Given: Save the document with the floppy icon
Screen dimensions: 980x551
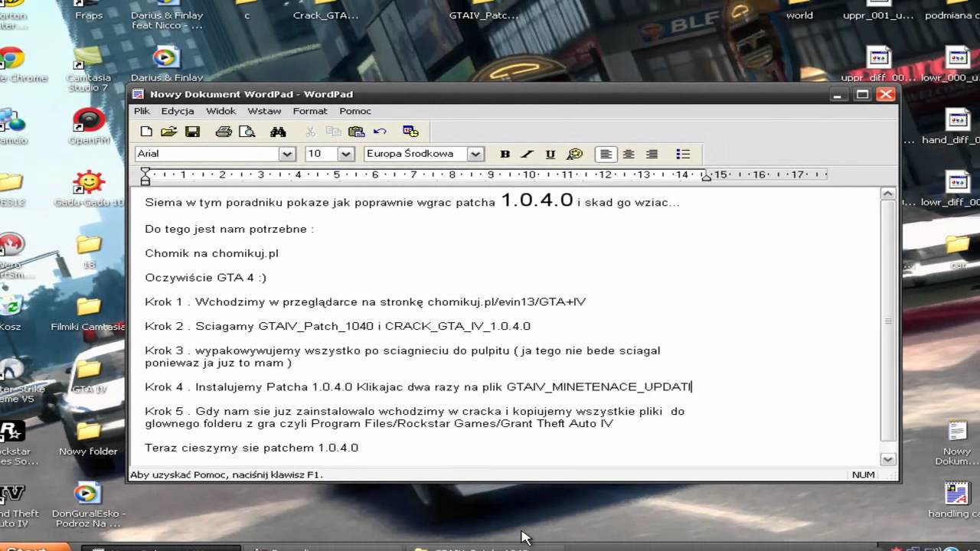Looking at the screenshot, I should [192, 132].
